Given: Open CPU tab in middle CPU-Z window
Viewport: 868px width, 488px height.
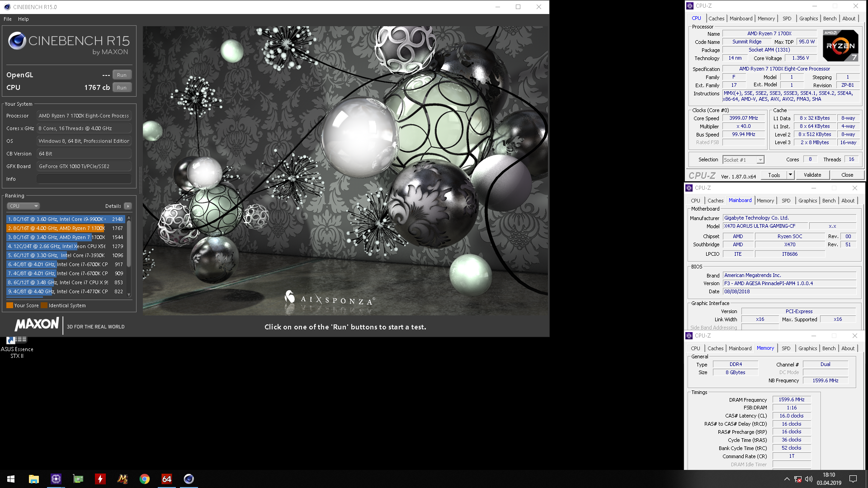Looking at the screenshot, I should click(695, 201).
